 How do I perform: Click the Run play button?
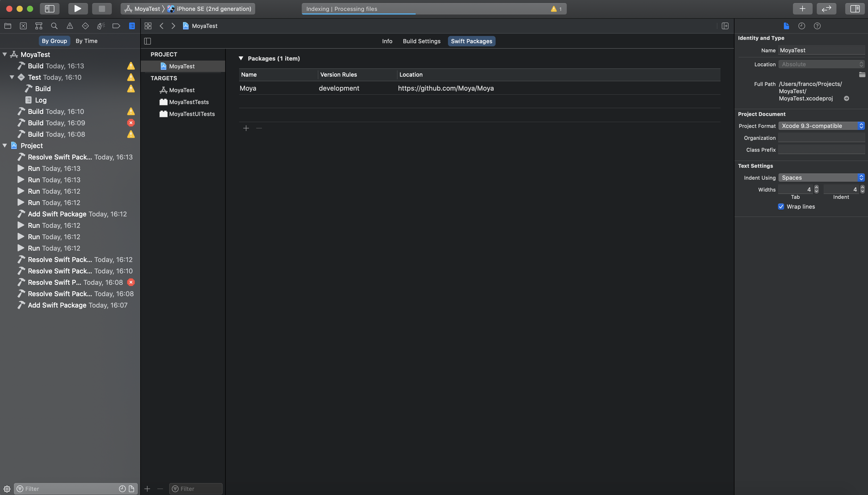pos(78,9)
